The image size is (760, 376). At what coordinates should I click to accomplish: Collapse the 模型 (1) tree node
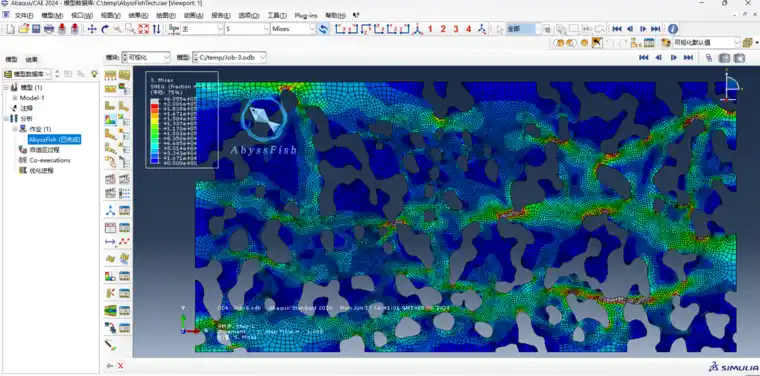tap(6, 88)
